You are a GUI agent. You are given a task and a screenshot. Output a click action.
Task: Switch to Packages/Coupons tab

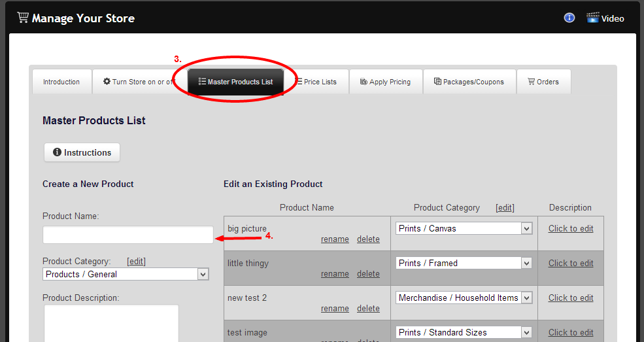[x=469, y=82]
